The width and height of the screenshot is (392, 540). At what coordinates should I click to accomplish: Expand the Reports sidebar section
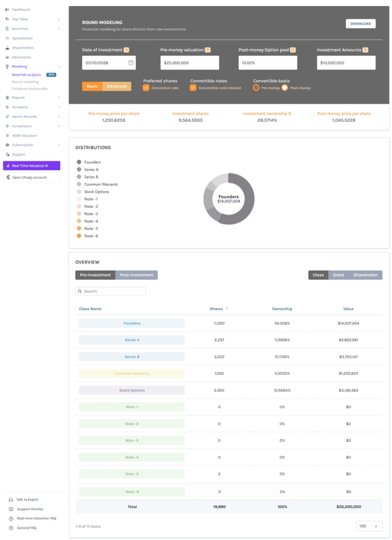tap(59, 98)
